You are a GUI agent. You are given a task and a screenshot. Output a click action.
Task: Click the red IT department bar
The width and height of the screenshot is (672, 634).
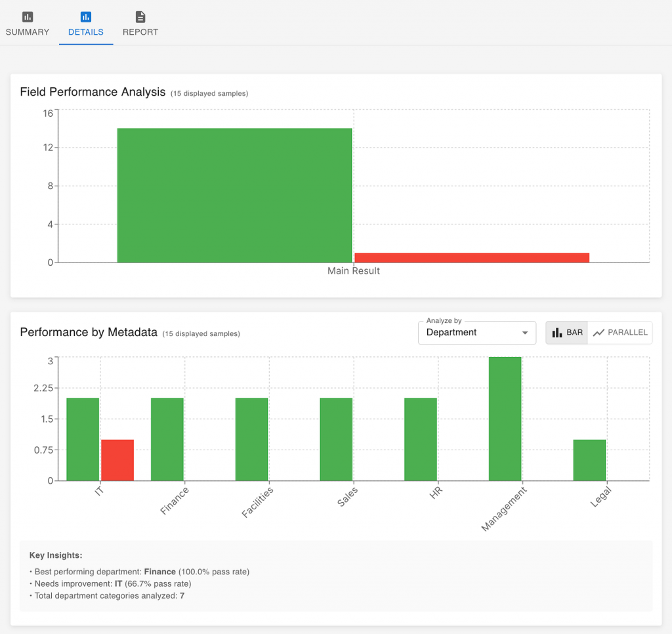[117, 459]
